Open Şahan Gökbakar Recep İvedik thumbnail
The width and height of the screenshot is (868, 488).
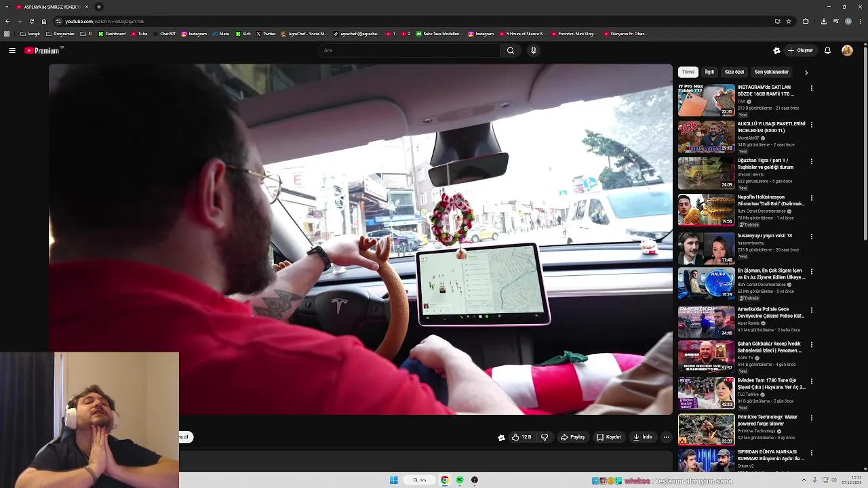[x=706, y=356]
